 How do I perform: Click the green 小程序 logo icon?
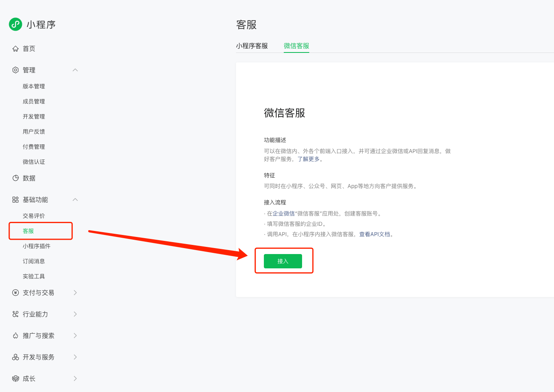[16, 24]
